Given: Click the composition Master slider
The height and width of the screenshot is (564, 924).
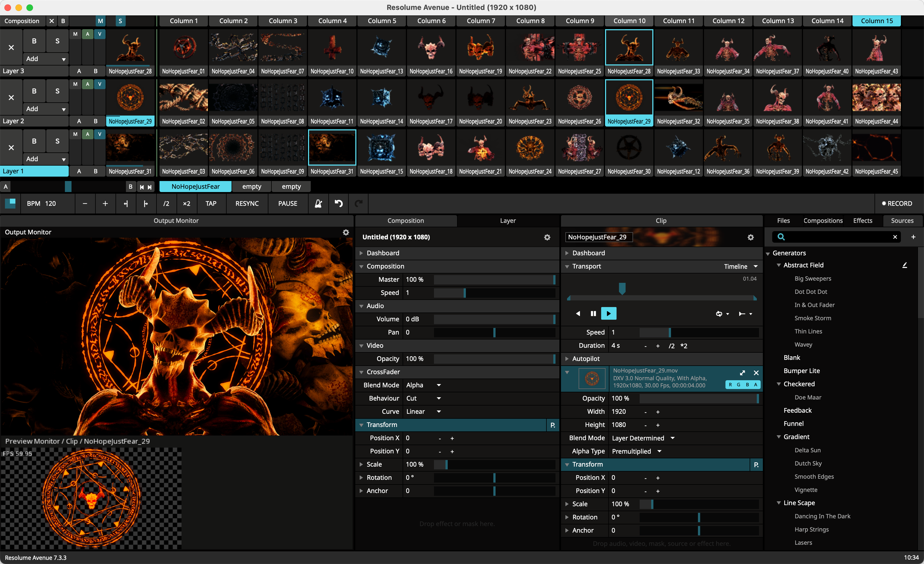Looking at the screenshot, I should tap(494, 280).
